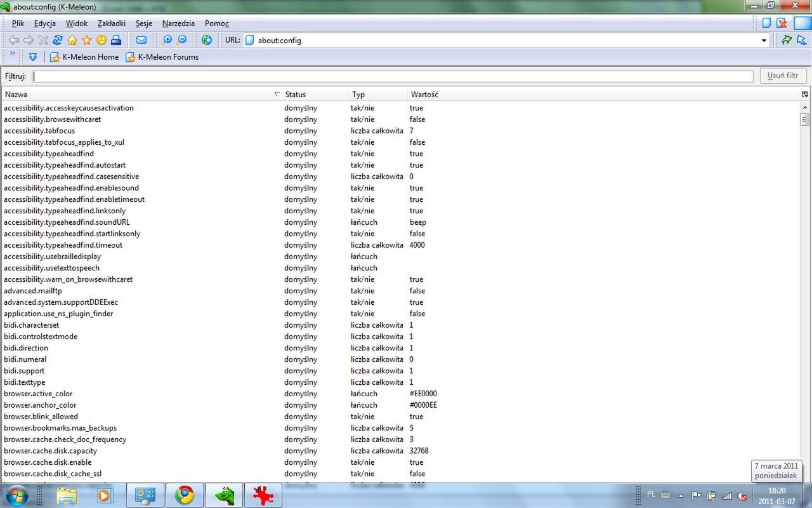812x508 pixels.
Task: Open mail with the envelope icon
Action: pyautogui.click(x=141, y=39)
